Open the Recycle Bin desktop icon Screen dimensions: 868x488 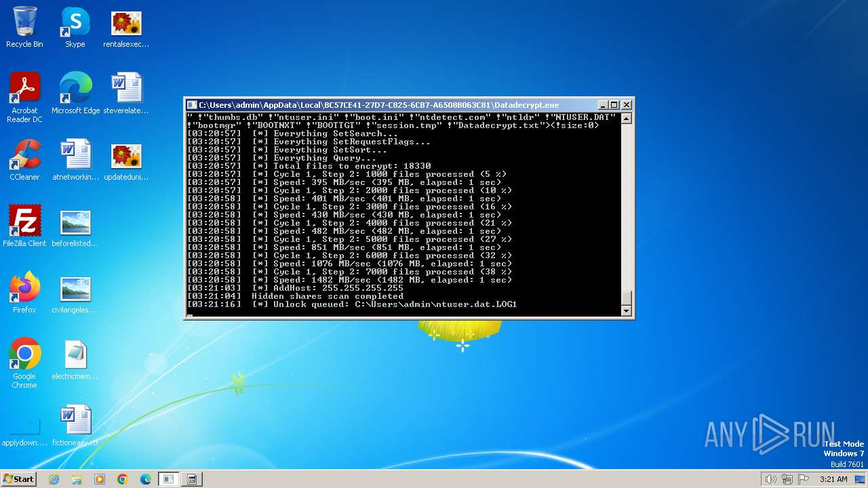click(24, 27)
